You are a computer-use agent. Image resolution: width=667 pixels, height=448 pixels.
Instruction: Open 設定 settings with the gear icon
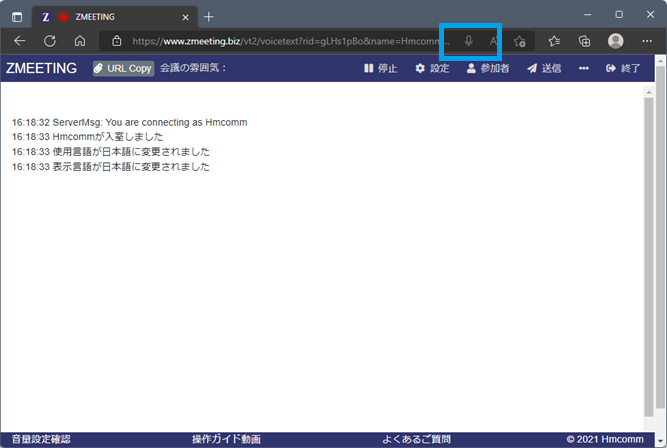coord(432,69)
